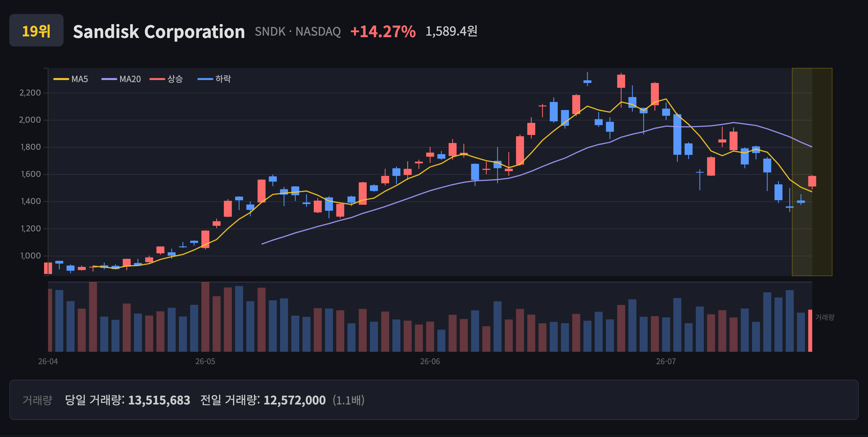Select the 1,589.4원 price

[451, 31]
